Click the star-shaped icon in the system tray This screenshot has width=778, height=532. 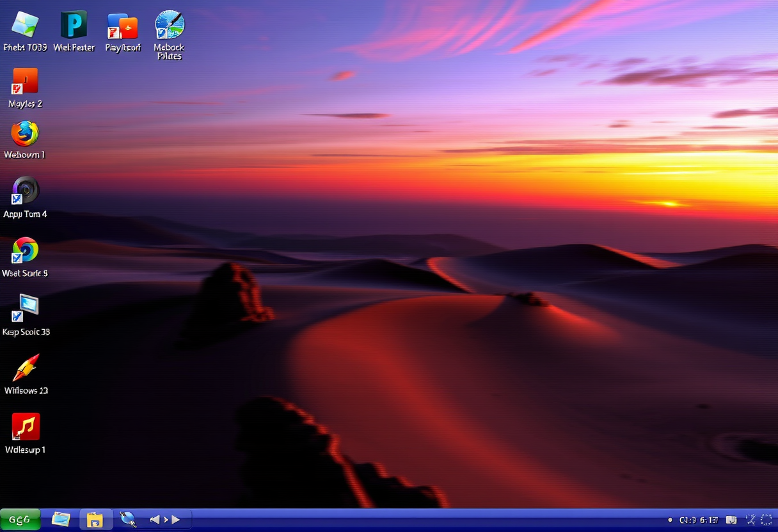point(751,520)
